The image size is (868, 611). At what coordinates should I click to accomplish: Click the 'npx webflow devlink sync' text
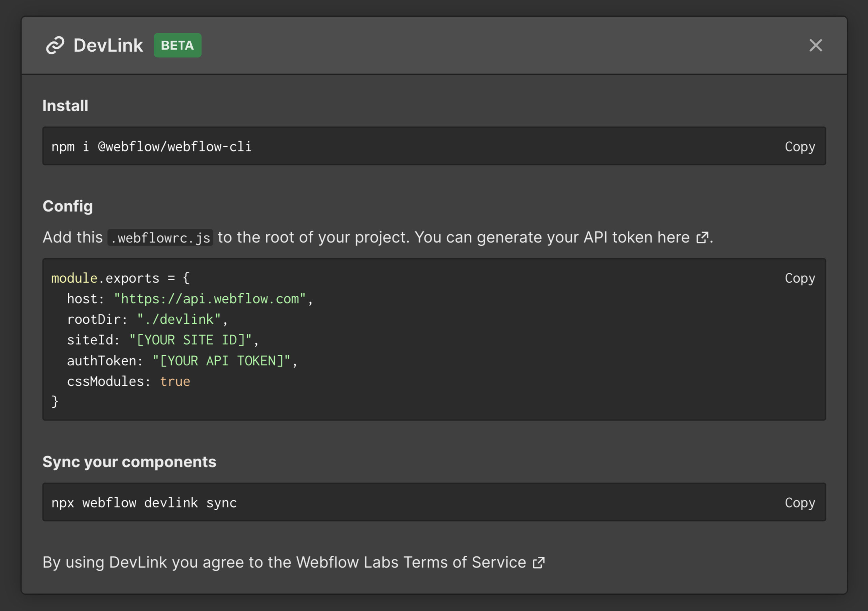click(144, 502)
